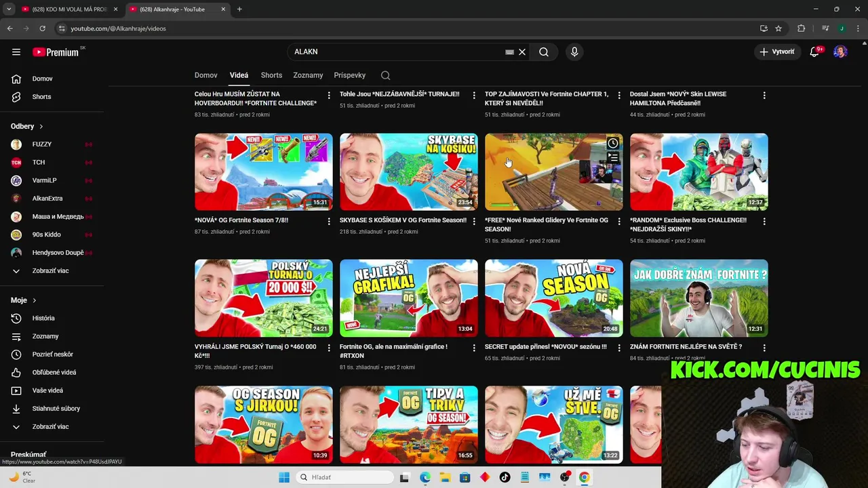Start voice search with microphone
The image size is (868, 488).
point(574,52)
